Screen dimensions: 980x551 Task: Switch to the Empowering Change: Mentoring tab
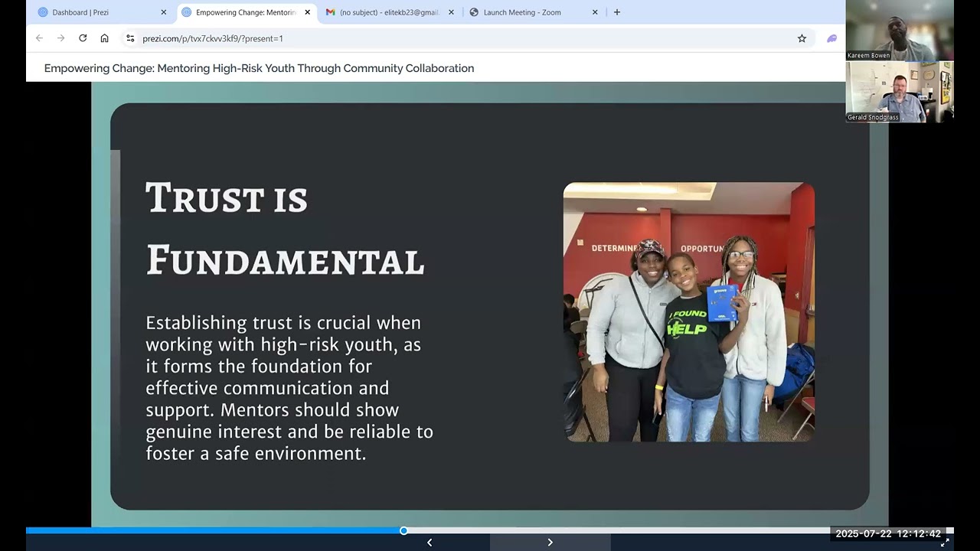[x=245, y=12]
